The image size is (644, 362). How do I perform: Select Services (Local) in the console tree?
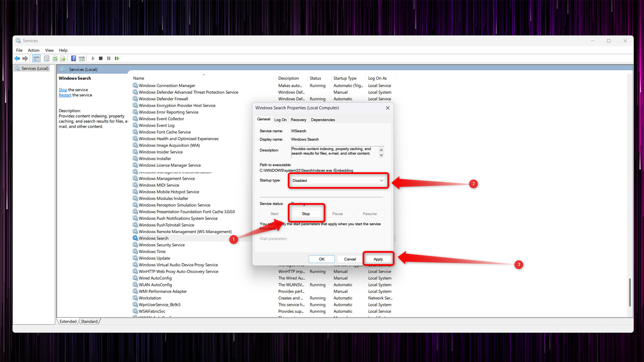(x=32, y=68)
